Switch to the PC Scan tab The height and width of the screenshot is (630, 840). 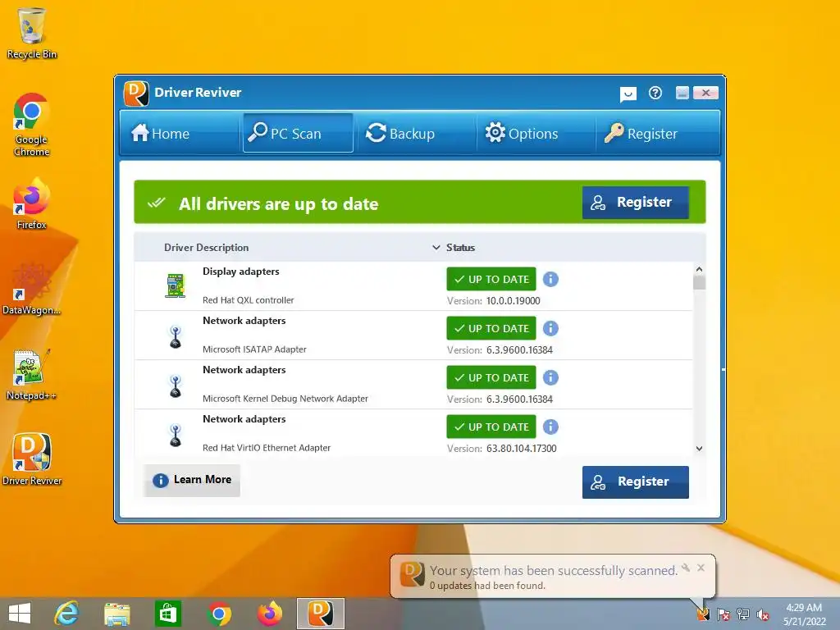(298, 133)
